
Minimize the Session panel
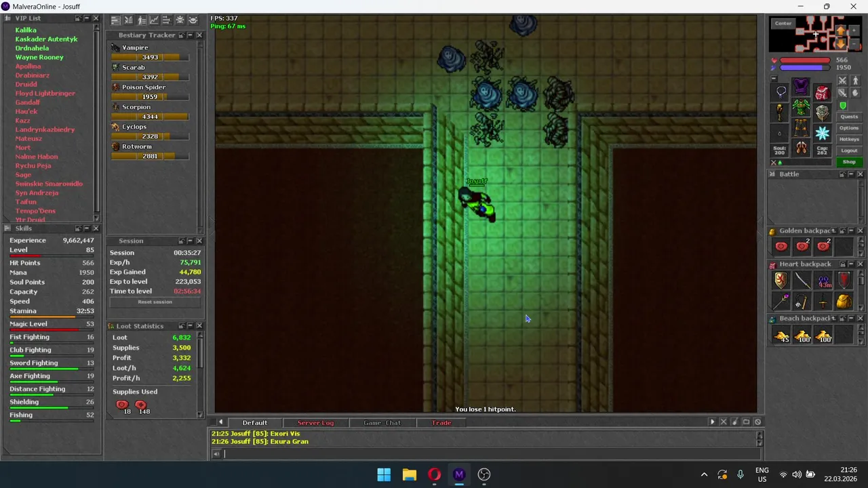coord(190,241)
